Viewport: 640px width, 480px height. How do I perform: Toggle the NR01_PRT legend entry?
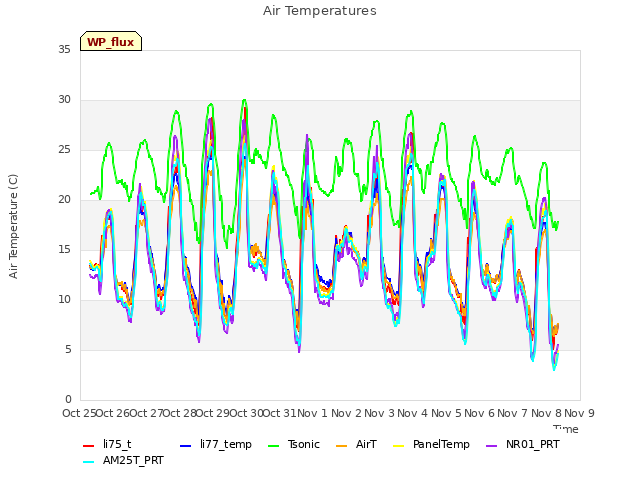point(522,444)
